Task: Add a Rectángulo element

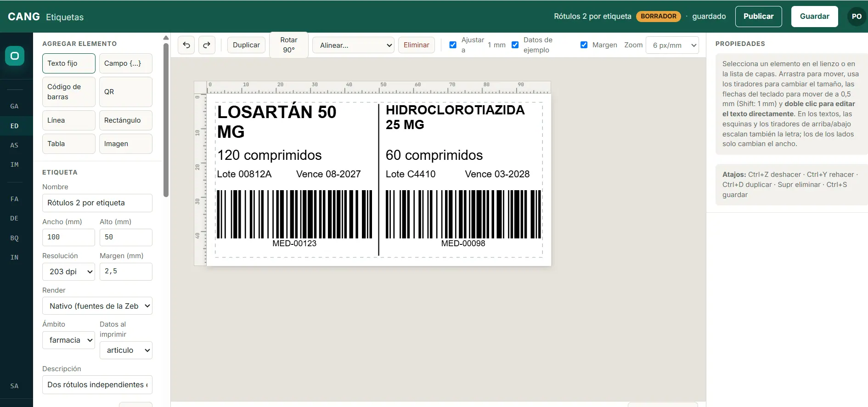Action: click(126, 120)
